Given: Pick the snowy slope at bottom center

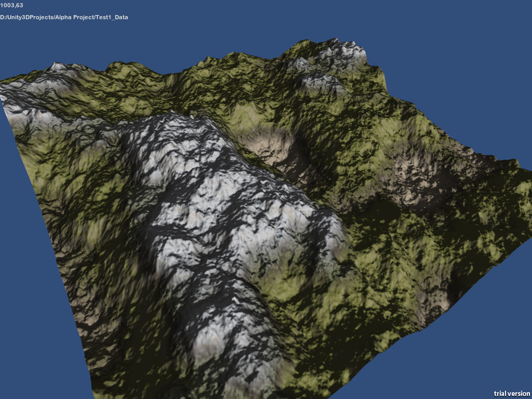Looking at the screenshot, I should [234, 343].
